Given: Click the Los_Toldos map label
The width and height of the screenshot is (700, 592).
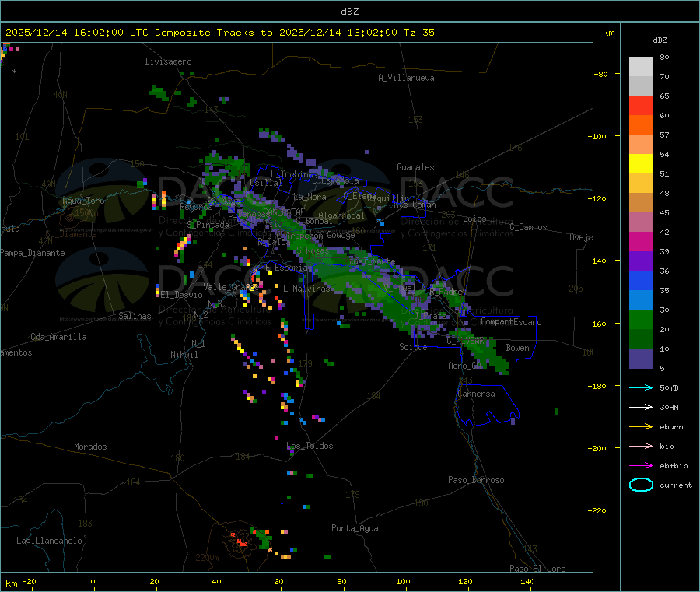Looking at the screenshot, I should 310,446.
